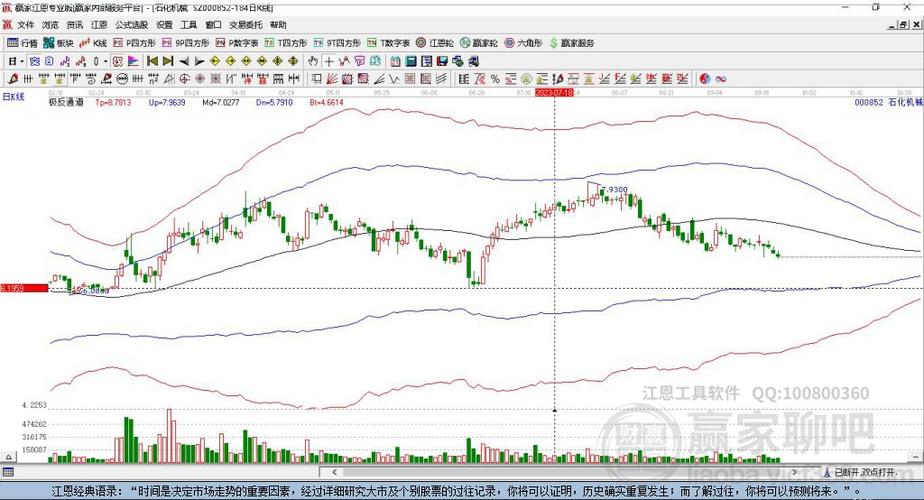Toggle the crosshair cursor tool
The width and height of the screenshot is (924, 500).
(x=329, y=61)
